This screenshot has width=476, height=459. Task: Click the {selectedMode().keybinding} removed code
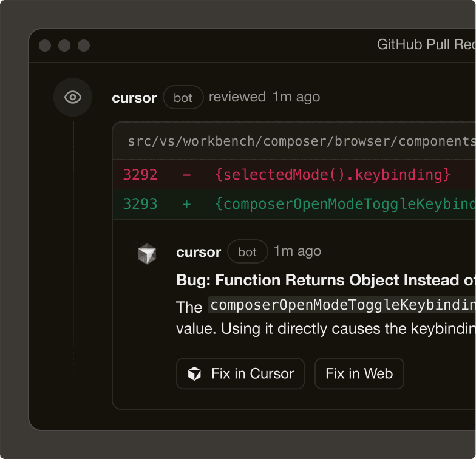click(x=333, y=175)
